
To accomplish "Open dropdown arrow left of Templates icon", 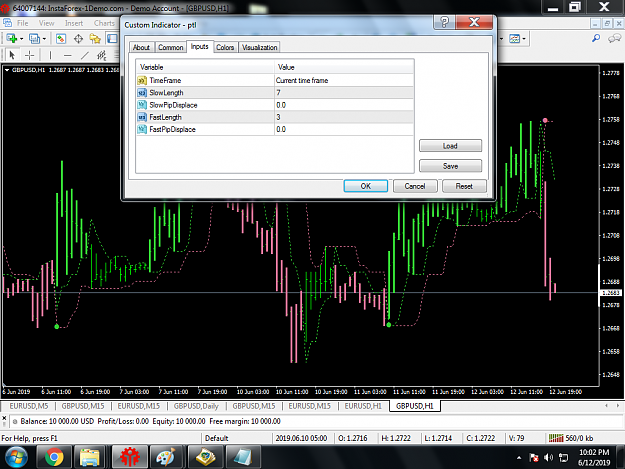I will [x=501, y=39].
